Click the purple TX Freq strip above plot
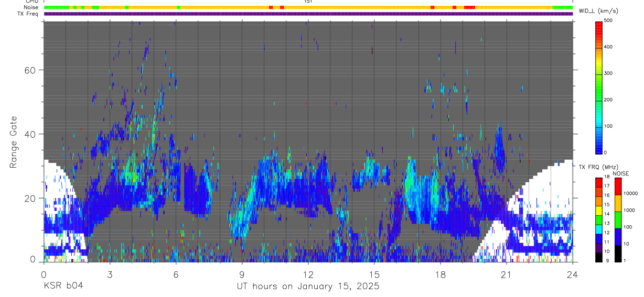644x297 pixels. [x=308, y=14]
